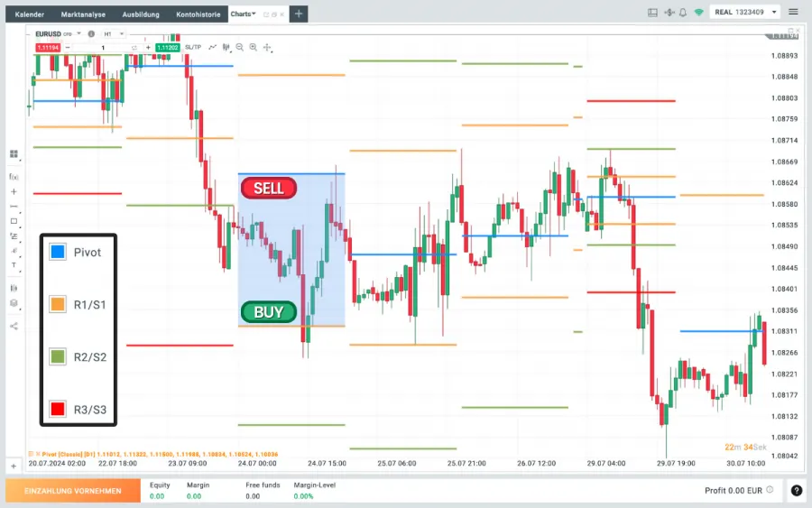Open the chart grid layout tool
Image resolution: width=812 pixels, height=508 pixels.
click(14, 153)
